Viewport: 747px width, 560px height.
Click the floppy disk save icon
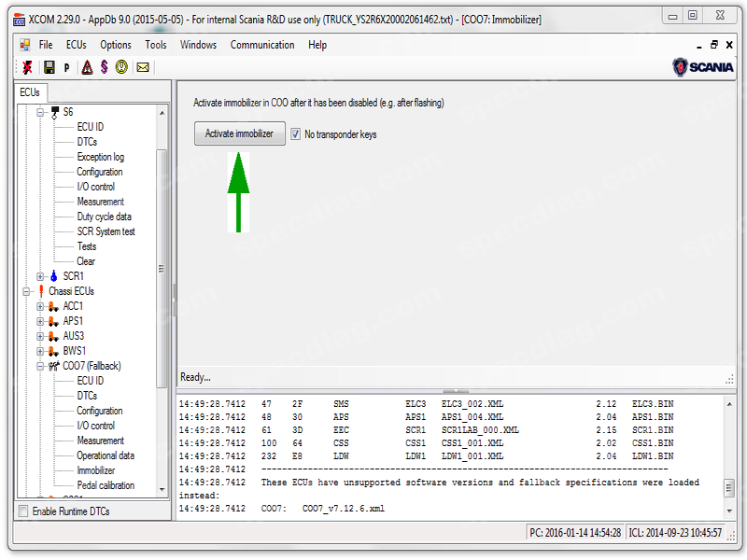(x=49, y=67)
